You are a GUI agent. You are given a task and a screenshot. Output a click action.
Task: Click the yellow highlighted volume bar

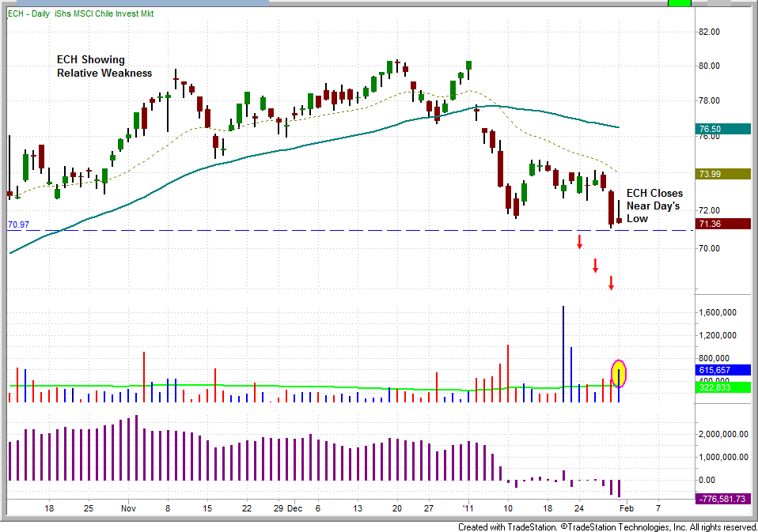tap(619, 374)
